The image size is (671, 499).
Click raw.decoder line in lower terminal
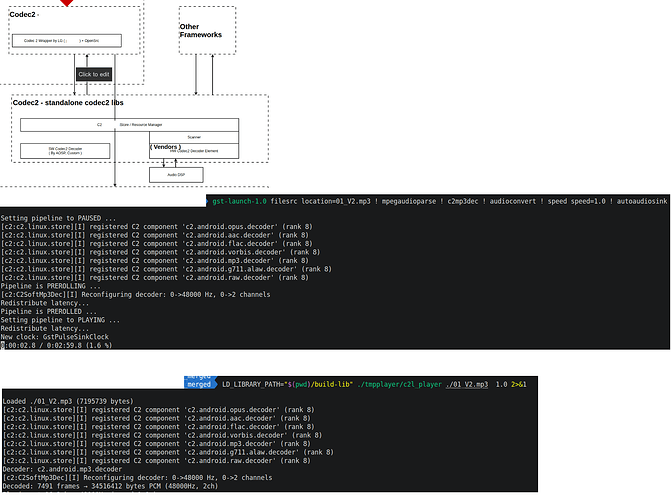click(x=156, y=461)
